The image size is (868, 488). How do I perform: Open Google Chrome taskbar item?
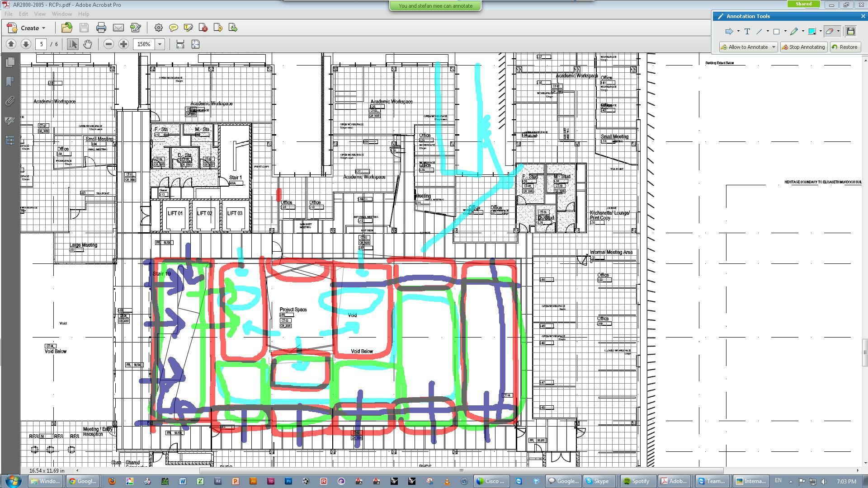pyautogui.click(x=82, y=481)
